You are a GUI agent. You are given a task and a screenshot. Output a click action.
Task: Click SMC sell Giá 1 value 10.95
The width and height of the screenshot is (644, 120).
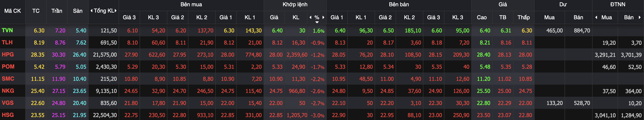click(x=339, y=79)
